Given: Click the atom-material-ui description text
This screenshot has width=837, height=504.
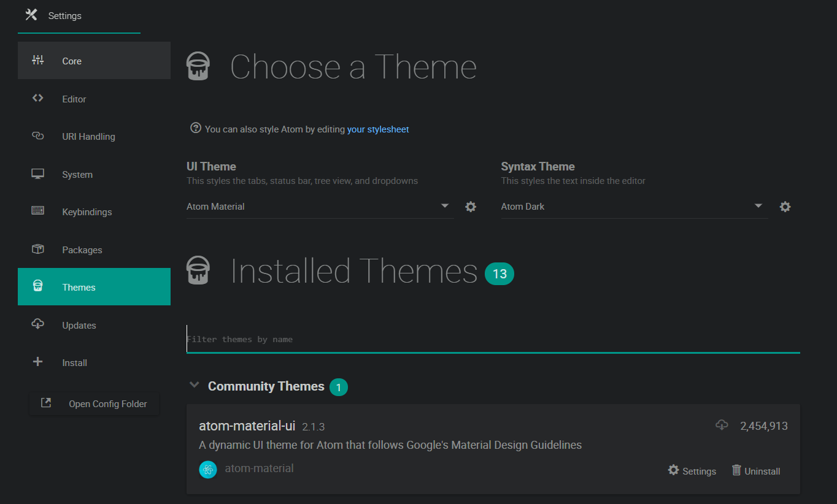Looking at the screenshot, I should coord(390,445).
